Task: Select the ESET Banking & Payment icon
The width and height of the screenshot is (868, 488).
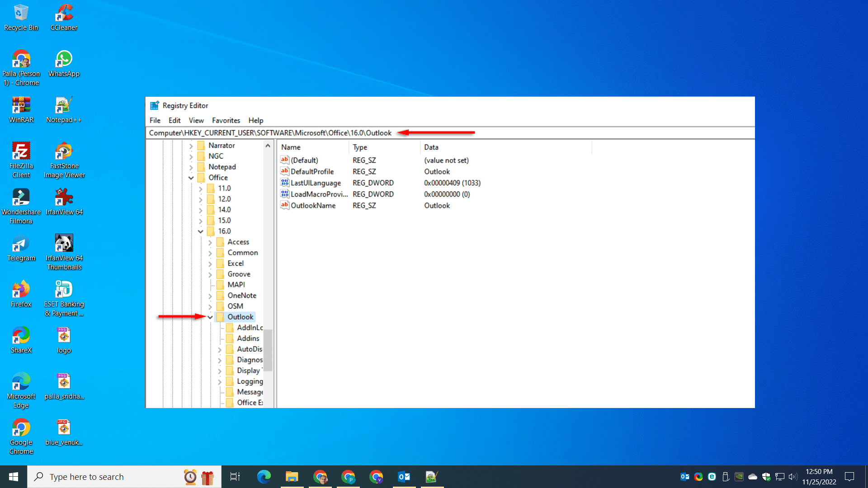Action: 64,299
